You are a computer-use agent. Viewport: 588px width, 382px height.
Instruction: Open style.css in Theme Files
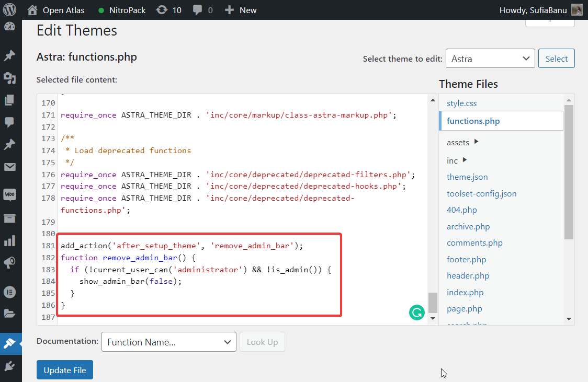point(461,103)
